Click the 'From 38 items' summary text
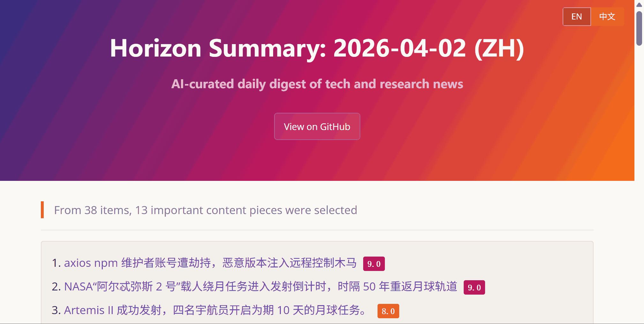Image resolution: width=644 pixels, height=324 pixels. pos(206,210)
